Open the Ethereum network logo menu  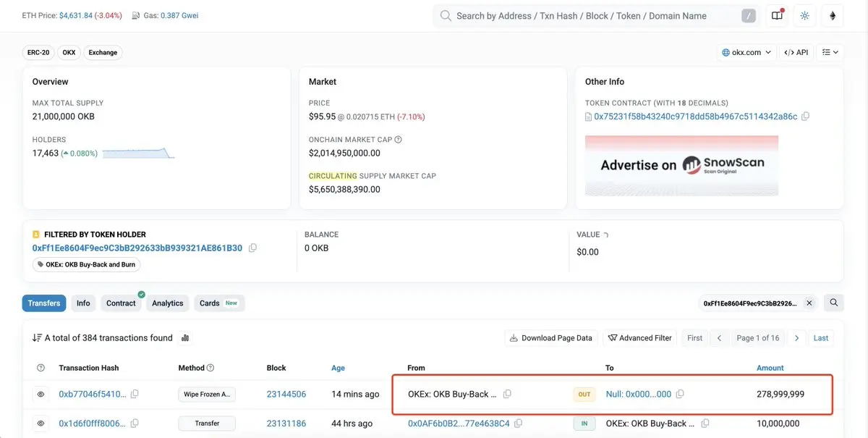click(833, 16)
